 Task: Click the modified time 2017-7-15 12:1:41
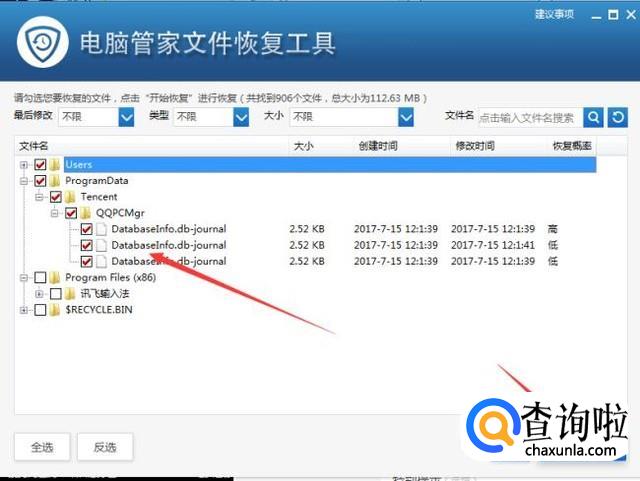(x=493, y=245)
